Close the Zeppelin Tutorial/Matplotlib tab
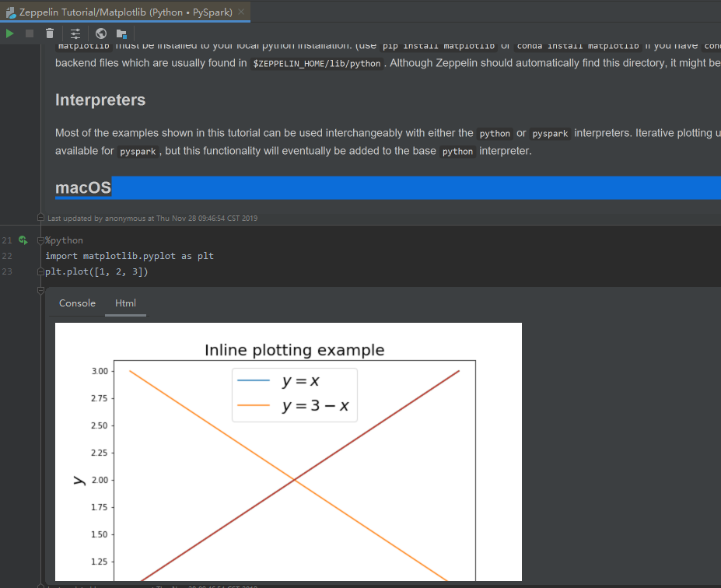Screen dimensions: 721x588 pyautogui.click(x=240, y=12)
